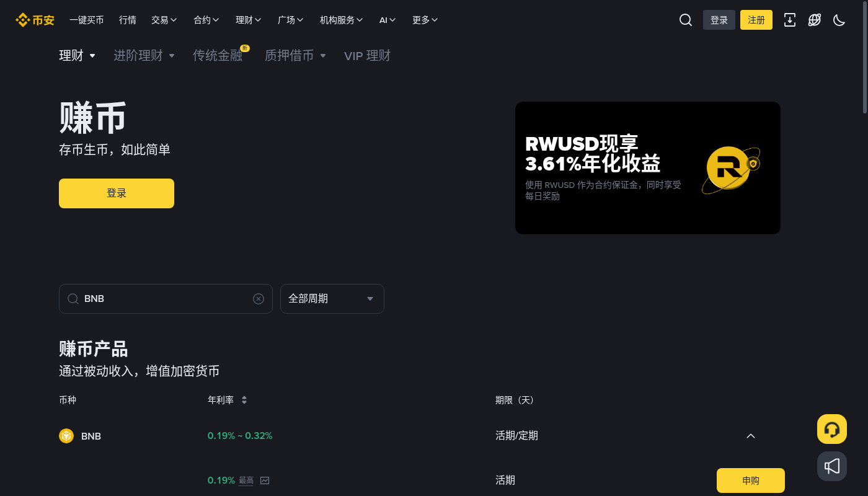
Task: Open the VIP 理财 tab
Action: (368, 56)
